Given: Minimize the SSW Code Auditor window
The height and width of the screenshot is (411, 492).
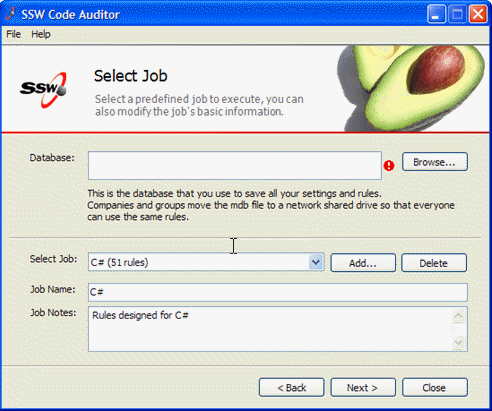Looking at the screenshot, I should click(436, 14).
